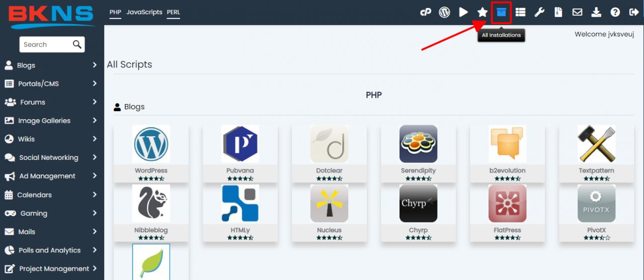Open WordPress manager icon in top bar
644x280 pixels.
click(444, 12)
